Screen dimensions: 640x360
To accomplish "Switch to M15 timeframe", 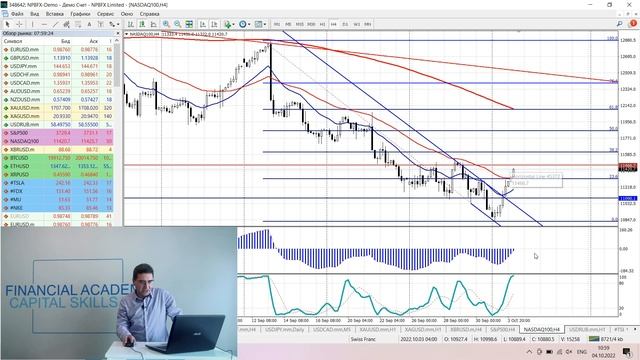I will pyautogui.click(x=300, y=24).
